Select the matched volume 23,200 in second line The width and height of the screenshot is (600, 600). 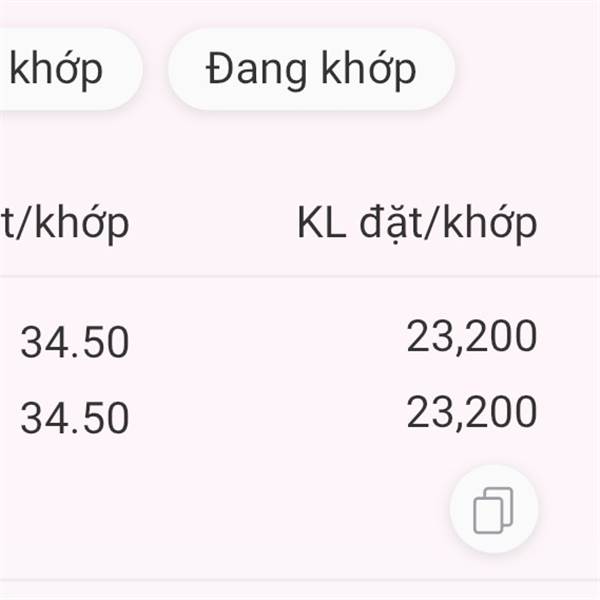click(x=472, y=412)
